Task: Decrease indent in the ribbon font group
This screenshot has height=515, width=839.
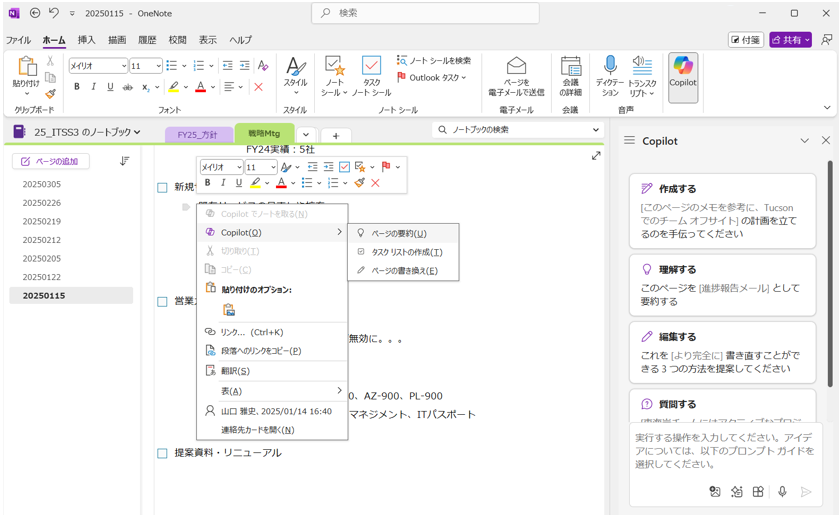Action: coord(227,65)
